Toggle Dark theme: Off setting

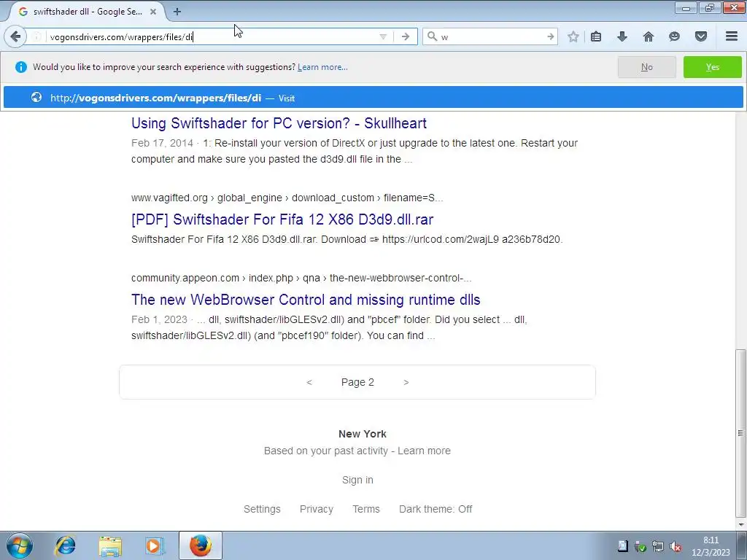(x=436, y=509)
